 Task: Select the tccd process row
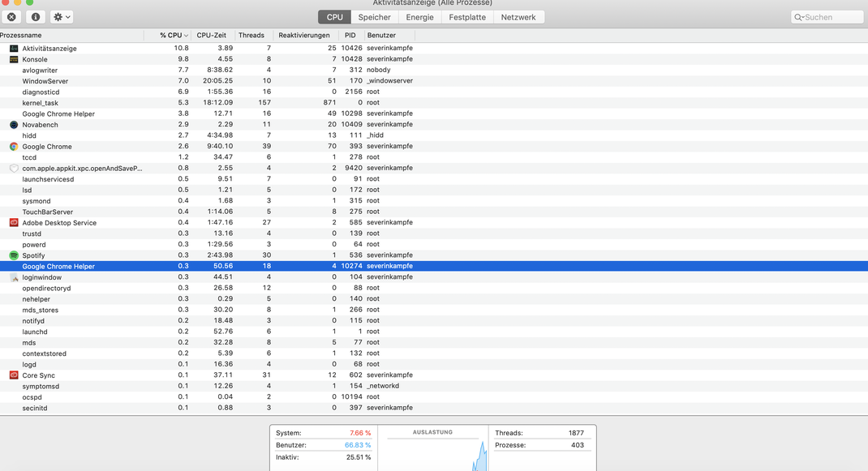434,157
